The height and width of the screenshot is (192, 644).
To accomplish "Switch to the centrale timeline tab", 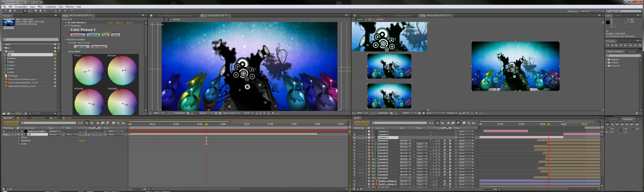I will click(x=22, y=118).
